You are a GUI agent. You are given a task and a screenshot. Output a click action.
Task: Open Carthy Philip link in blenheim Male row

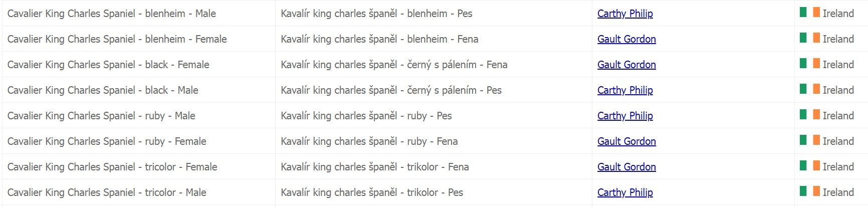(625, 14)
